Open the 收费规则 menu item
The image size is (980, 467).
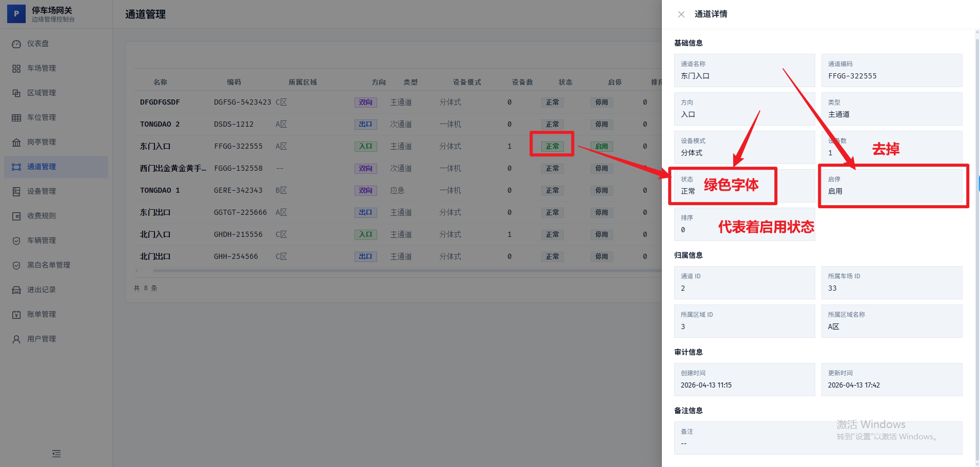42,216
